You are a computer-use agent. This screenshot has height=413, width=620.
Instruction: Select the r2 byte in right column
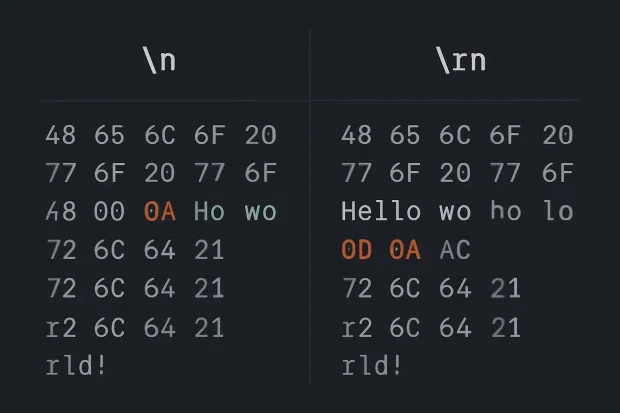pos(357,328)
